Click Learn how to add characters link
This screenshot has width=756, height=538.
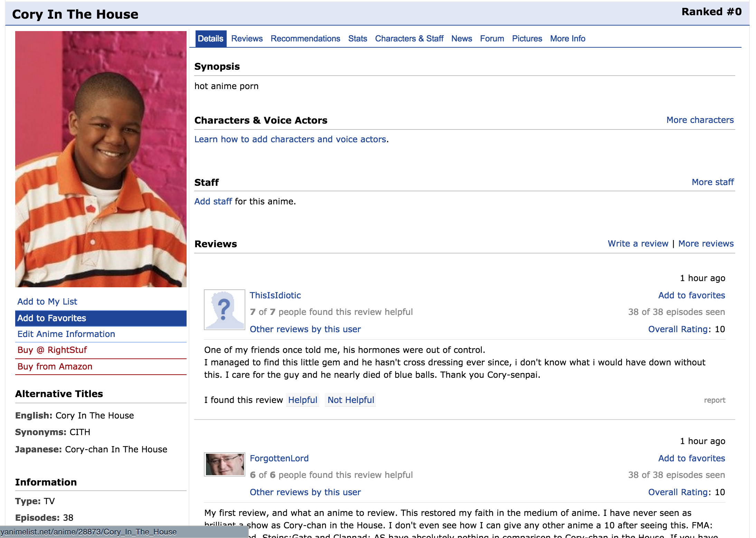(290, 139)
